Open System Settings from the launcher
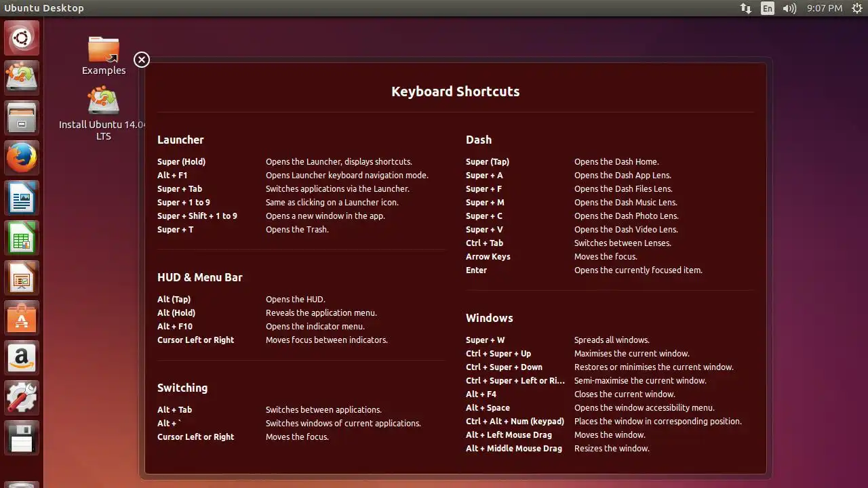The height and width of the screenshot is (488, 868). pyautogui.click(x=22, y=397)
